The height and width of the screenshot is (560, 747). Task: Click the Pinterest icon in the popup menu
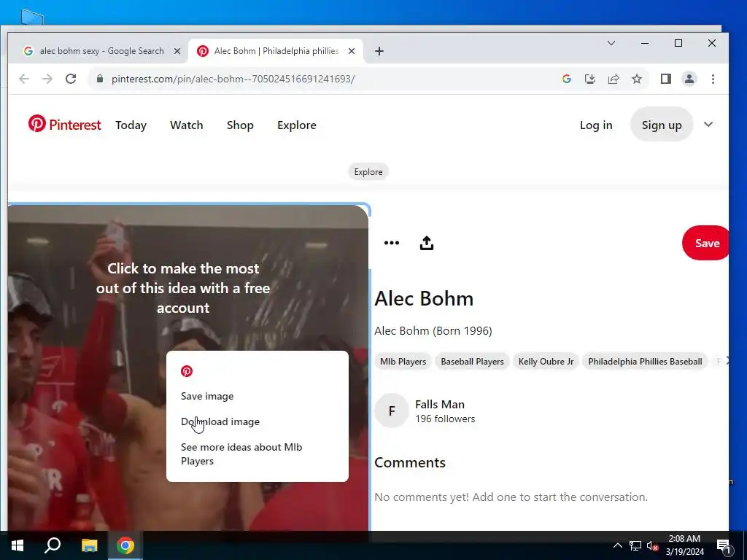coord(187,371)
